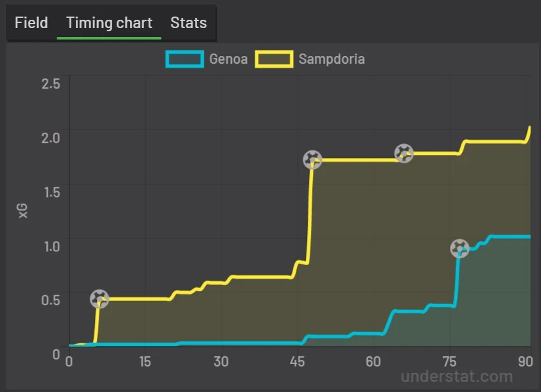The image size is (541, 392).
Task: Click the xG axis title
Action: coord(24,211)
